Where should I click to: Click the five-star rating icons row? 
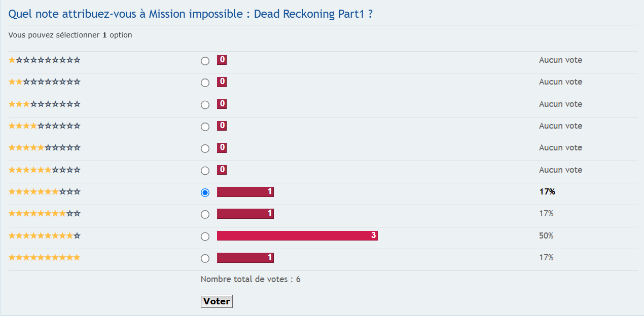[44, 147]
